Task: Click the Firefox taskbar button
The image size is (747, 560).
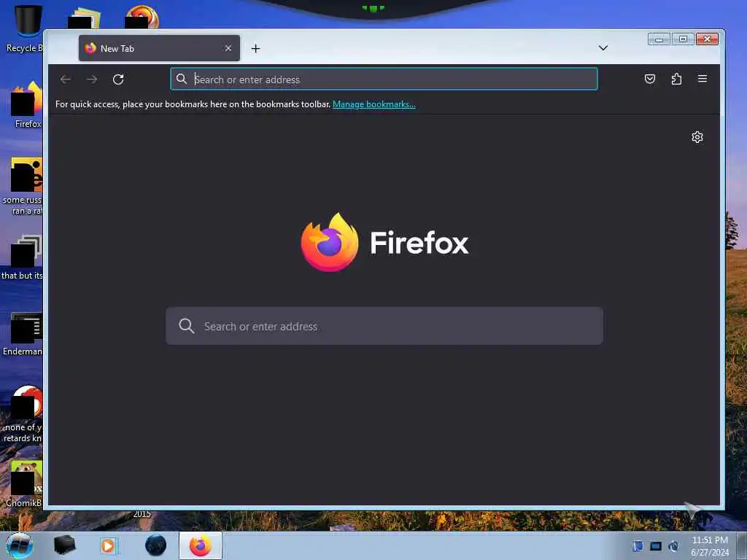Action: point(201,545)
